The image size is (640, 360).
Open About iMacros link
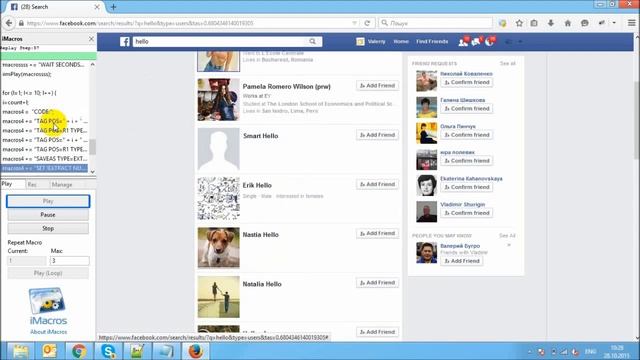(x=49, y=332)
